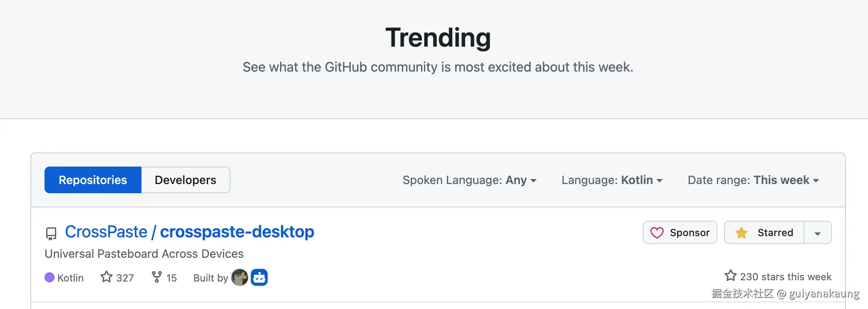The image size is (868, 309).
Task: Unstar the repo with the Starred button
Action: (764, 232)
